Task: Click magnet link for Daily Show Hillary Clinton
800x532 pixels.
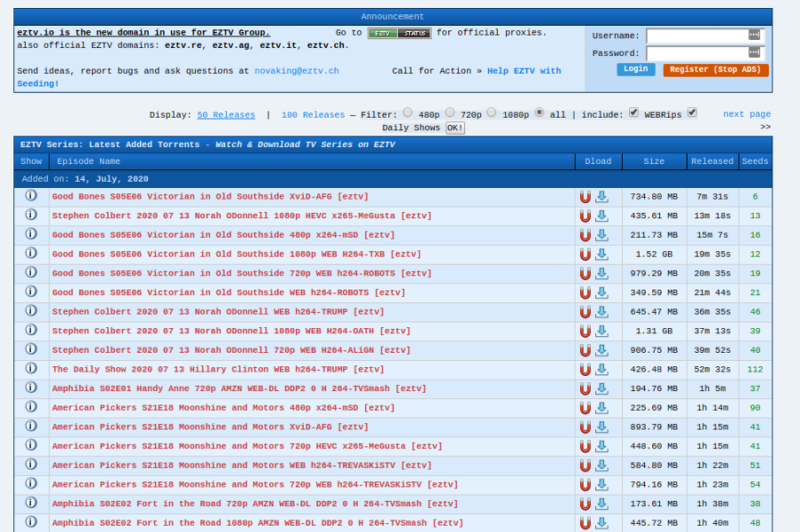Action: click(585, 369)
